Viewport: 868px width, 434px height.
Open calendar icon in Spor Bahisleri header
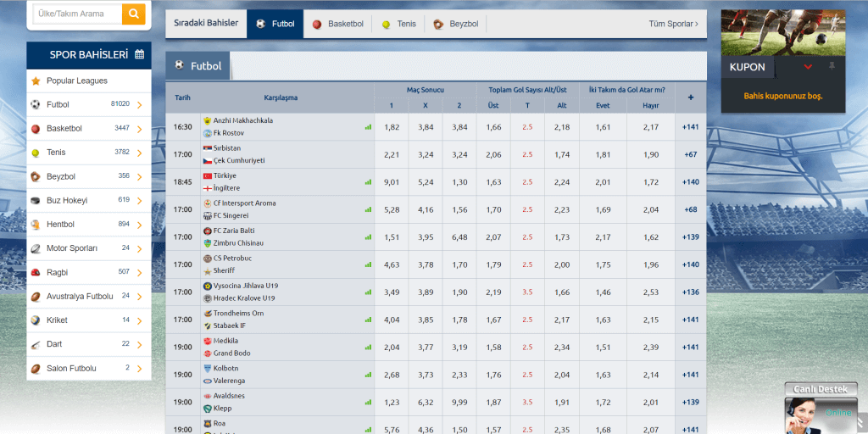click(x=139, y=54)
